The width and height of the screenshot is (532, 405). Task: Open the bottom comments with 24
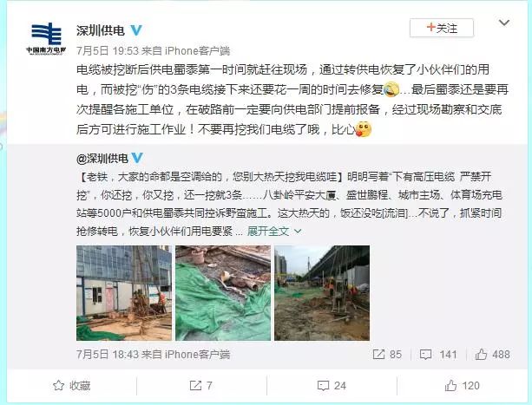click(x=332, y=386)
